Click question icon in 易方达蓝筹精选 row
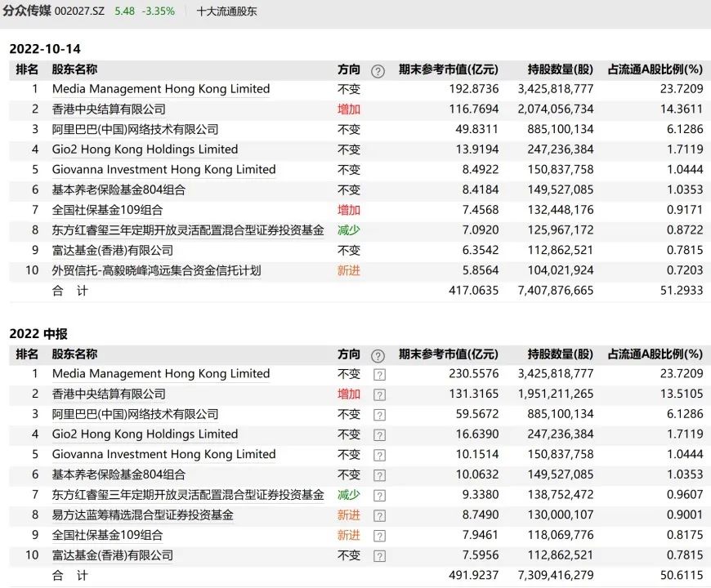This screenshot has width=711, height=588. pos(379,515)
